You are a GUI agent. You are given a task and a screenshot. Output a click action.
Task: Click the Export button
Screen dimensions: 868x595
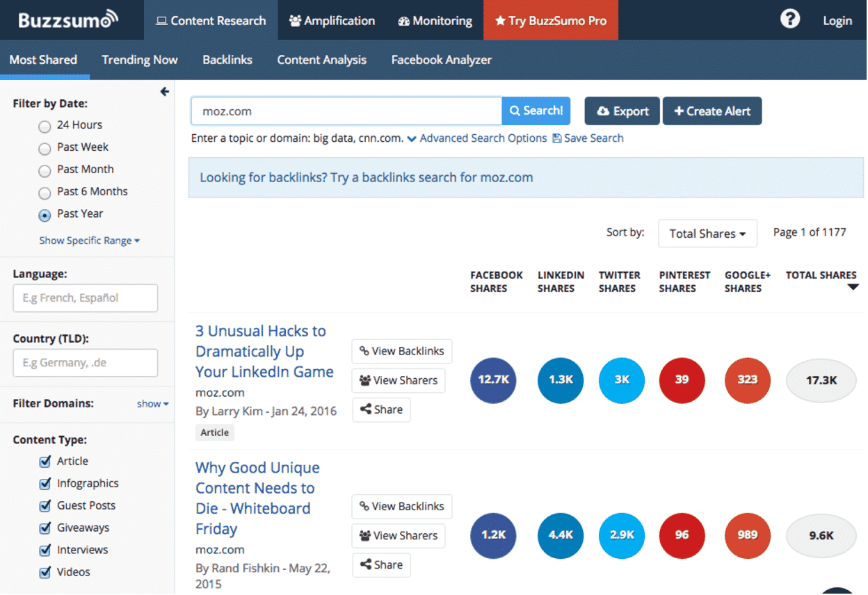[622, 111]
